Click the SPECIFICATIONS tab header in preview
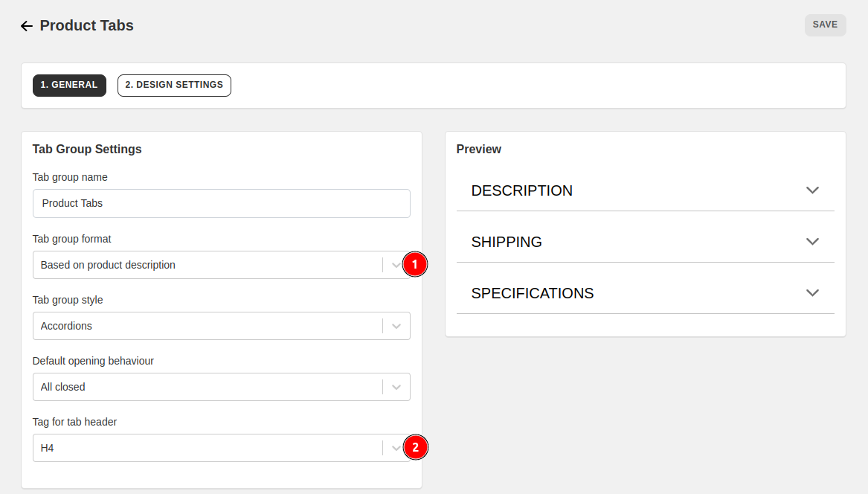This screenshot has width=868, height=494. click(x=533, y=293)
